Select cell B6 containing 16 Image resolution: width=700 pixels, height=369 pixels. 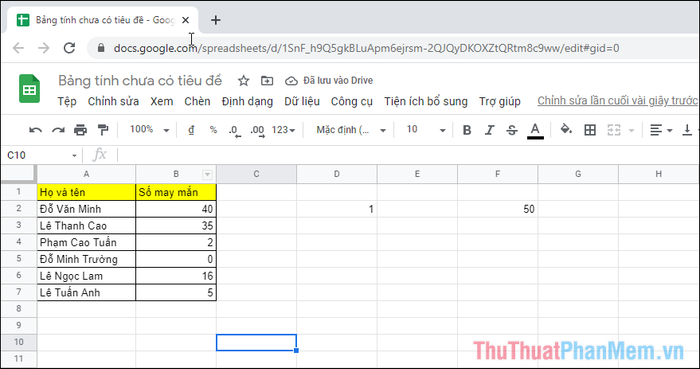(x=176, y=276)
